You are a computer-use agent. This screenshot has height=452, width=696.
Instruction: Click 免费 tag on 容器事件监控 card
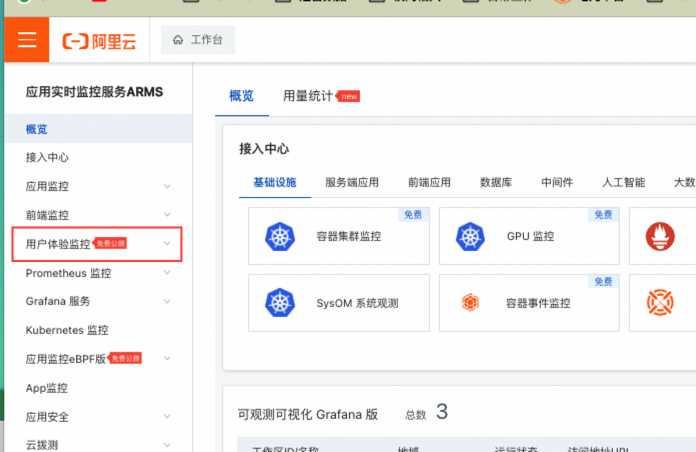(x=603, y=282)
